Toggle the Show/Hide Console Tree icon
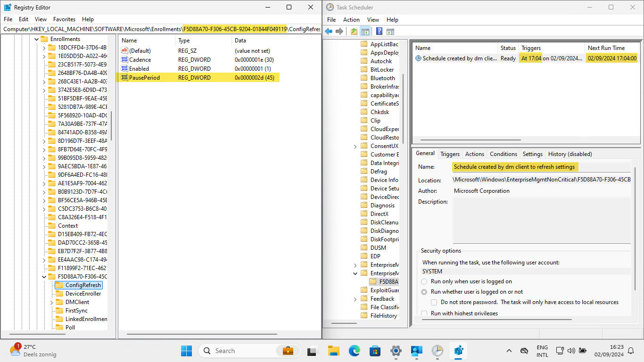The height and width of the screenshot is (362, 644). (x=365, y=32)
